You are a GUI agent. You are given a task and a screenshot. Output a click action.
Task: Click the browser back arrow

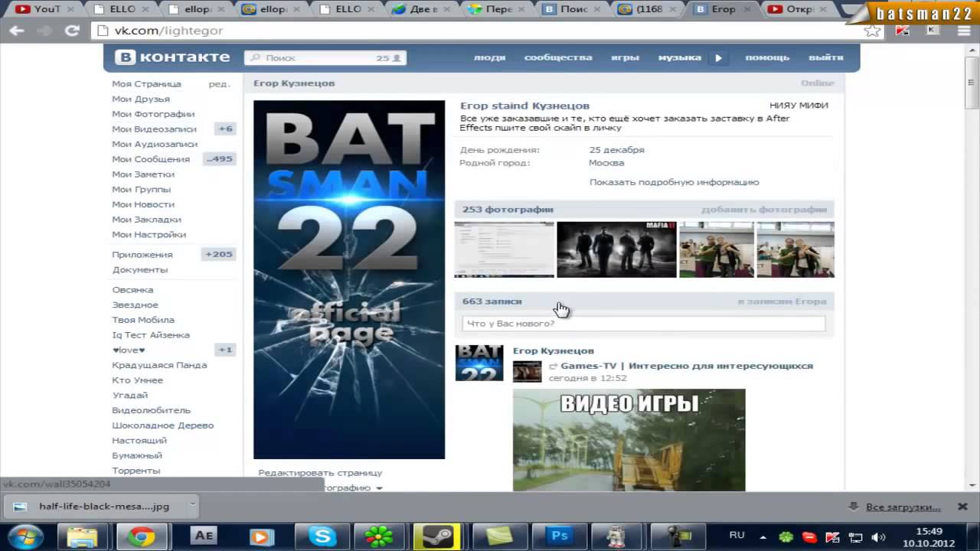17,31
